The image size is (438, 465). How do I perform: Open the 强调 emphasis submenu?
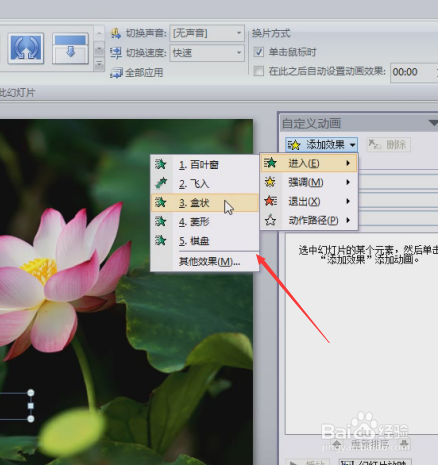pos(309,182)
